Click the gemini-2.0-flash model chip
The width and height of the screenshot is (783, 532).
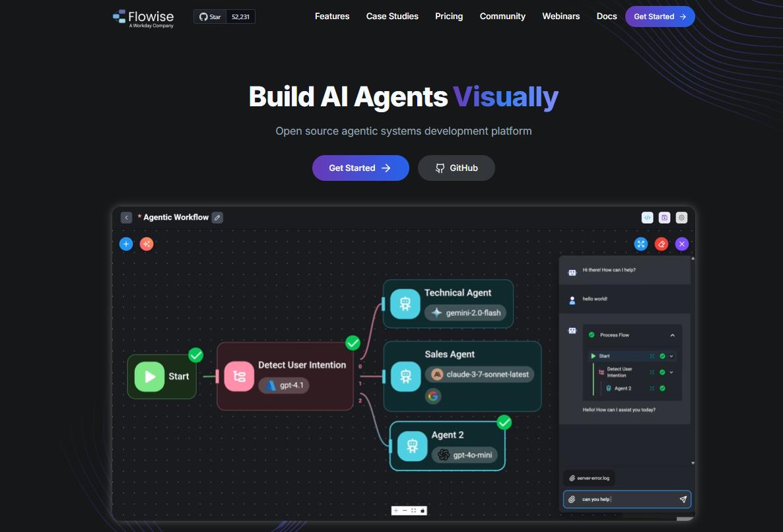465,313
